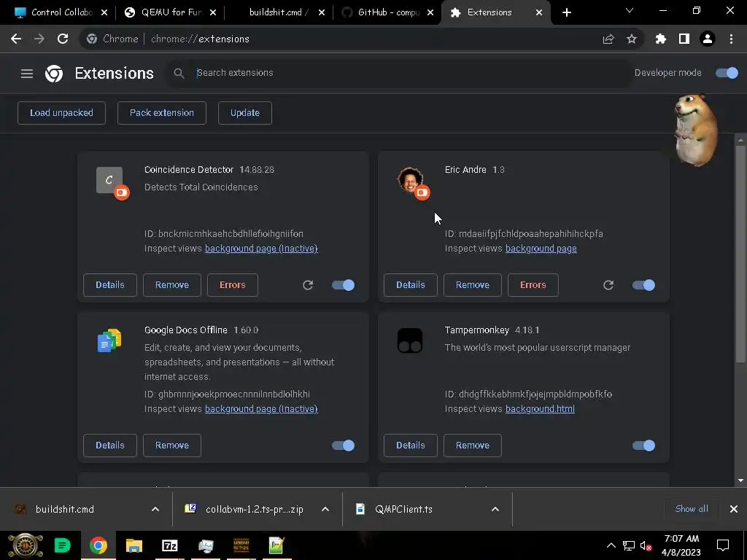Close the downloads bar
This screenshot has height=560, width=747.
(734, 509)
